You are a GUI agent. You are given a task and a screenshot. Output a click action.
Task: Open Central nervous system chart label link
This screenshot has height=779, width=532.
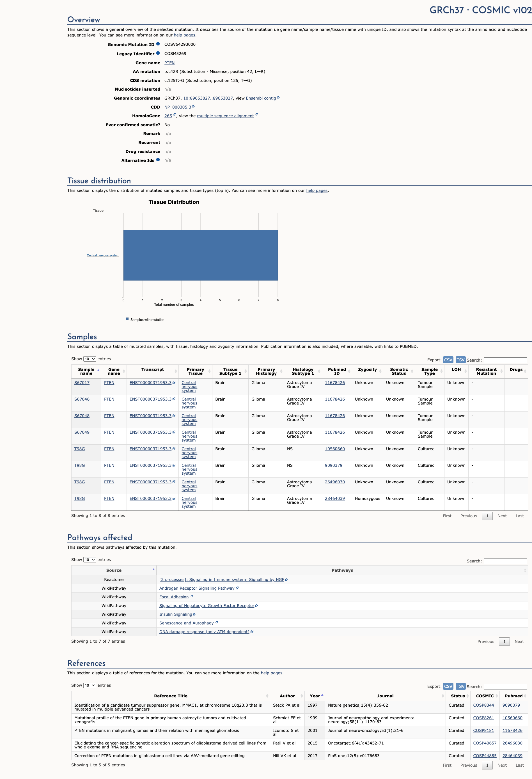click(x=103, y=256)
